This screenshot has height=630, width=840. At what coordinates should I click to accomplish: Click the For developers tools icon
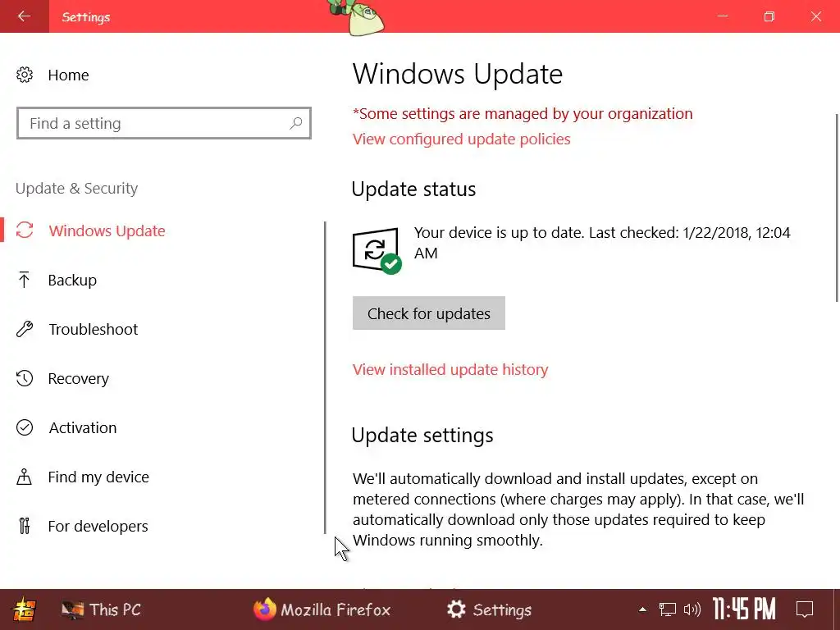coord(24,526)
